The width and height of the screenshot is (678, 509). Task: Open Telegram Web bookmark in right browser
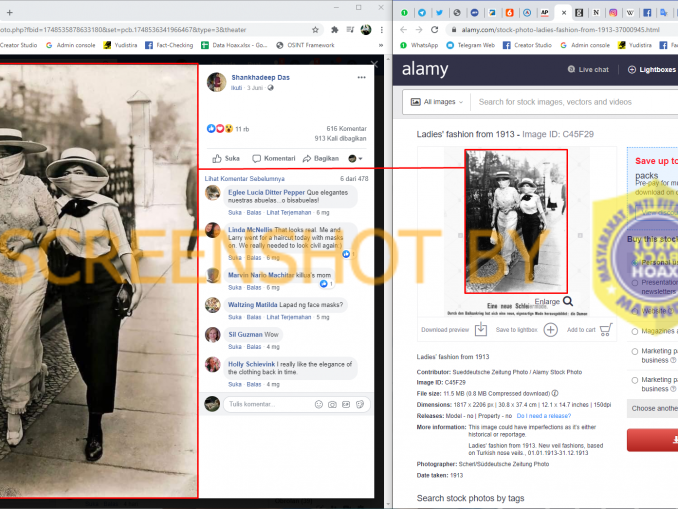tap(470, 45)
